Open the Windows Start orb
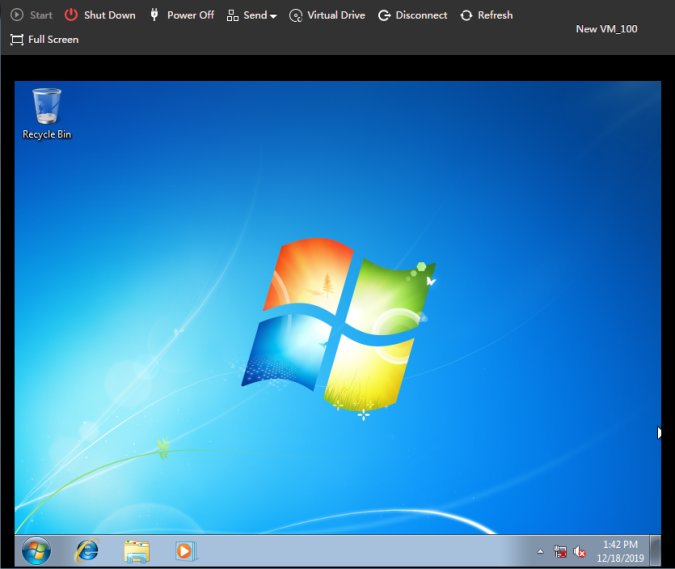 click(x=36, y=551)
